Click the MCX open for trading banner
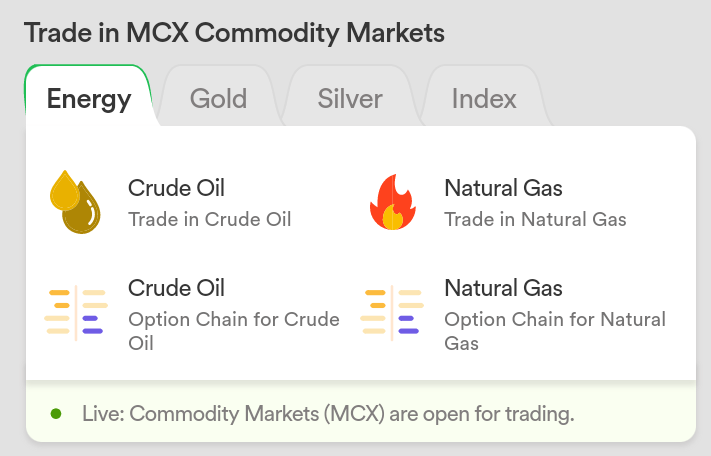 coord(361,411)
